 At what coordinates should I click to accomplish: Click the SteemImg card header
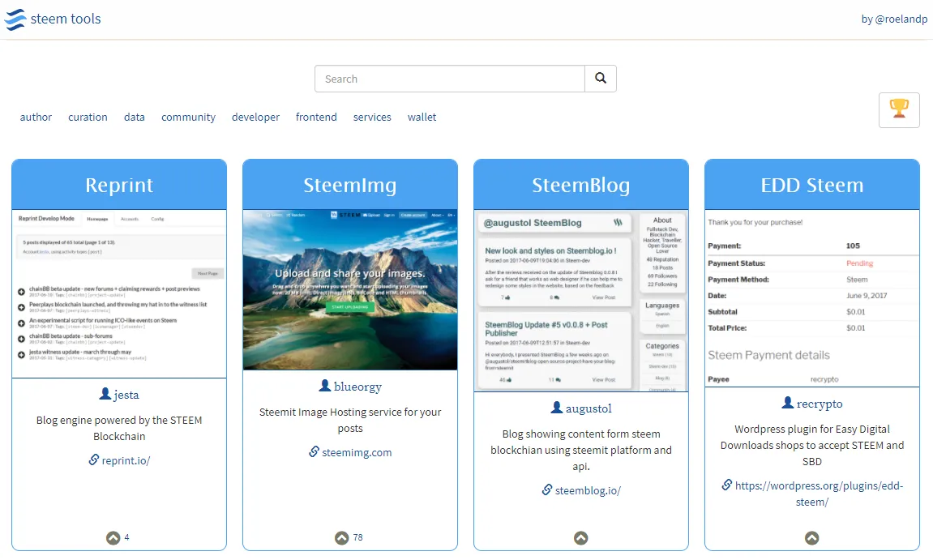[x=350, y=185]
